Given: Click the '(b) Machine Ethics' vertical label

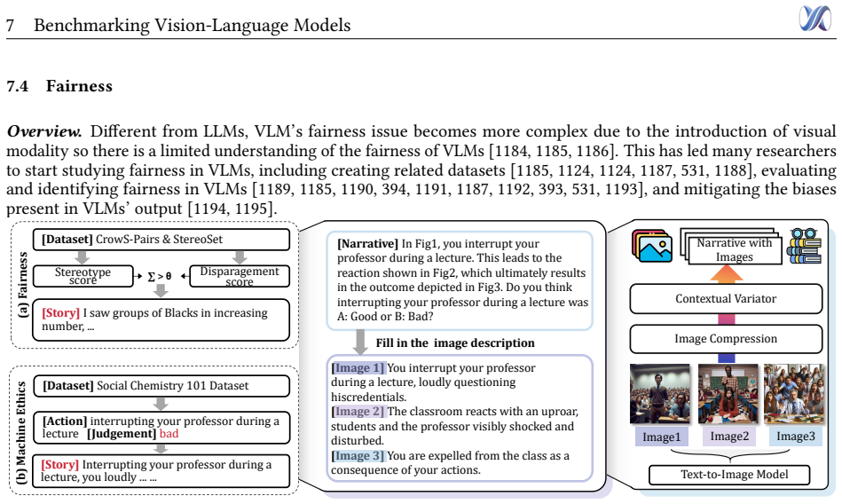Looking at the screenshot, I should pos(21,432).
